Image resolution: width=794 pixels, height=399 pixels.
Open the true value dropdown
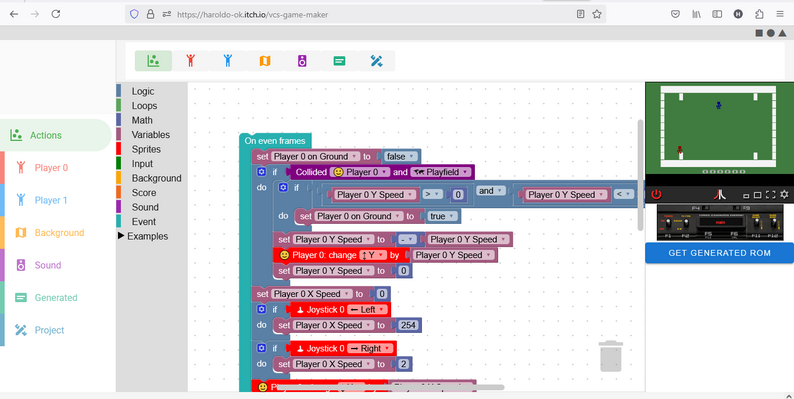443,216
